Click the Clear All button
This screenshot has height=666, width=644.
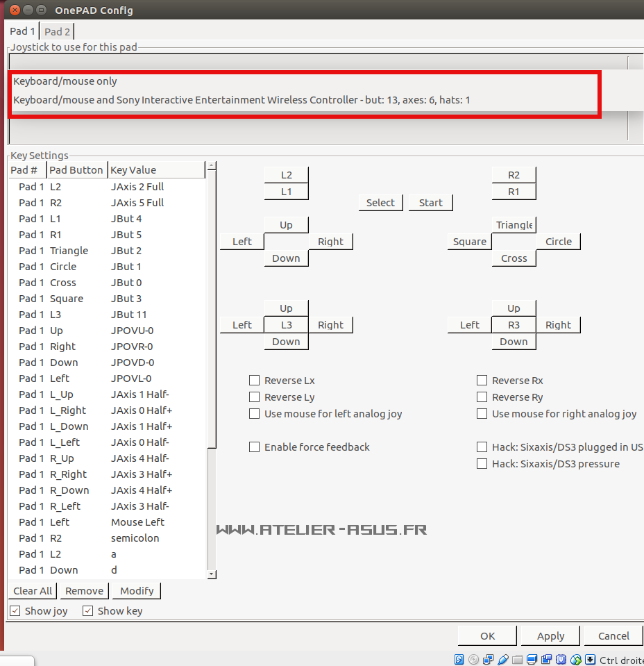click(x=33, y=591)
